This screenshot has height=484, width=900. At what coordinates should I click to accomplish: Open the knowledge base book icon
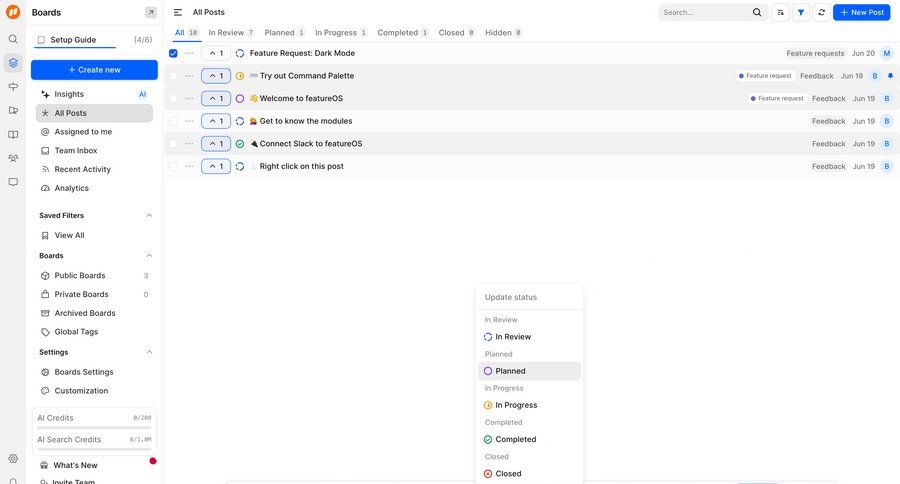pyautogui.click(x=13, y=134)
